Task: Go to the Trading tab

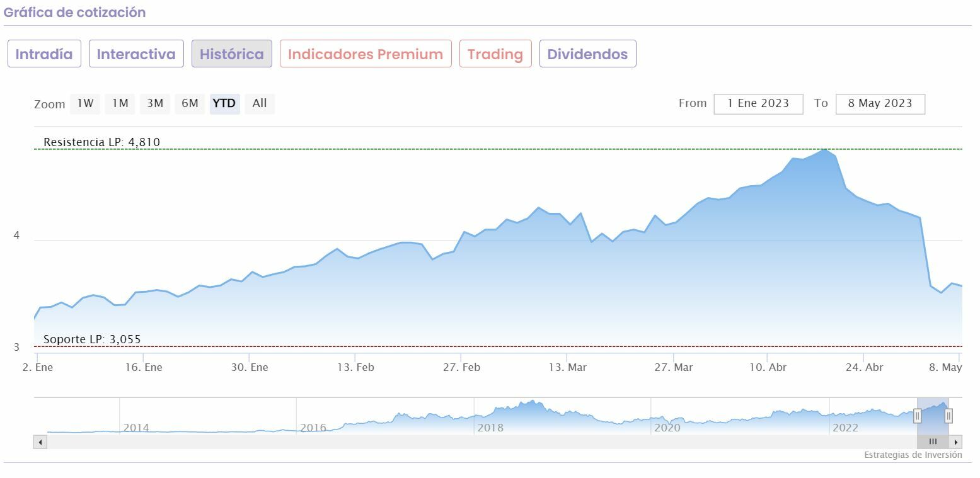Action: pyautogui.click(x=495, y=54)
